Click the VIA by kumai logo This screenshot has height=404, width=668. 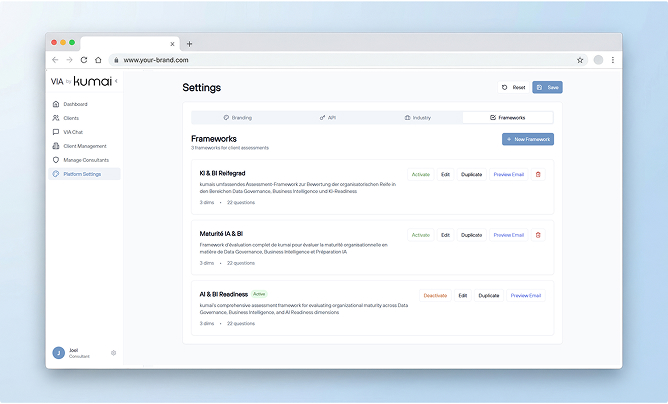[81, 81]
